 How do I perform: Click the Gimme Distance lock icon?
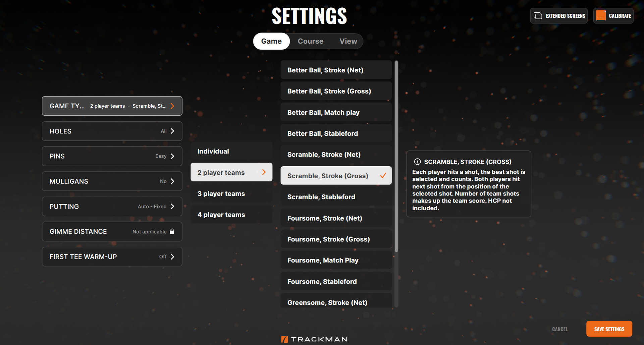click(x=172, y=231)
